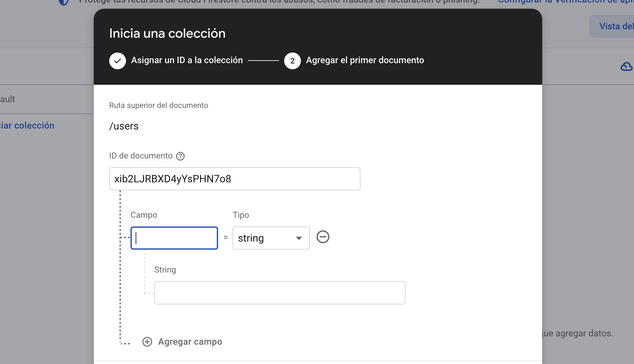Click the plus icon beside Agregar campo
This screenshot has height=364, width=634.
(x=147, y=342)
